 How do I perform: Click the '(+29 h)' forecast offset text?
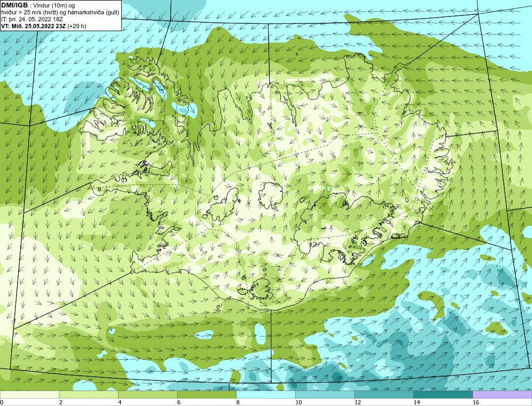[x=77, y=26]
